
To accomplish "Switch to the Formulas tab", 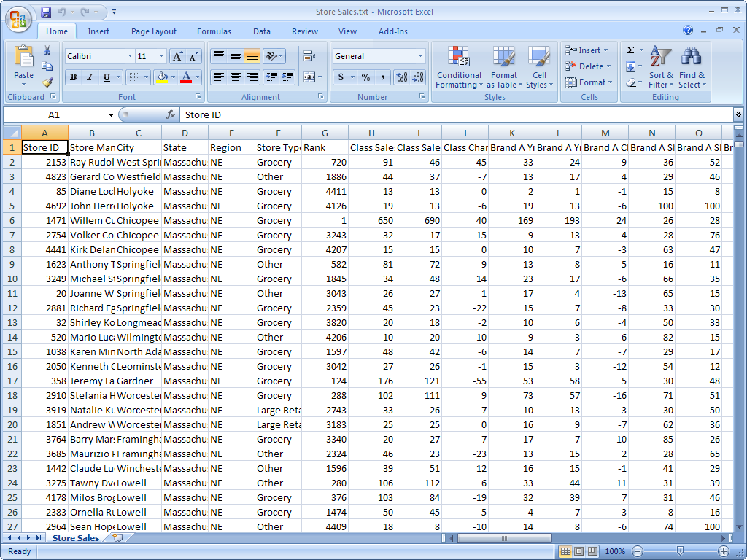I will (214, 31).
